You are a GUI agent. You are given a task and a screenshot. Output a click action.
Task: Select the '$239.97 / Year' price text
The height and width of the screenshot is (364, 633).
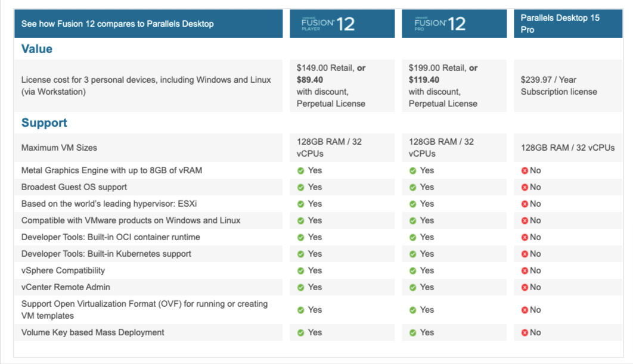coord(548,80)
